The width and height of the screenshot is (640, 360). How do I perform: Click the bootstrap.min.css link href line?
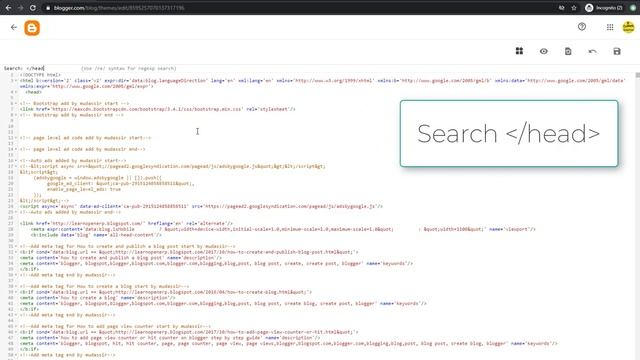(x=158, y=109)
